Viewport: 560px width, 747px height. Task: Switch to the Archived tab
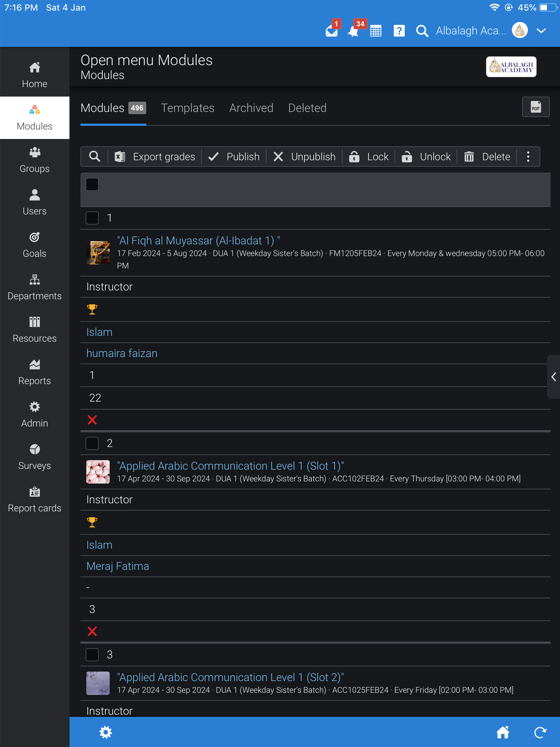coord(251,108)
